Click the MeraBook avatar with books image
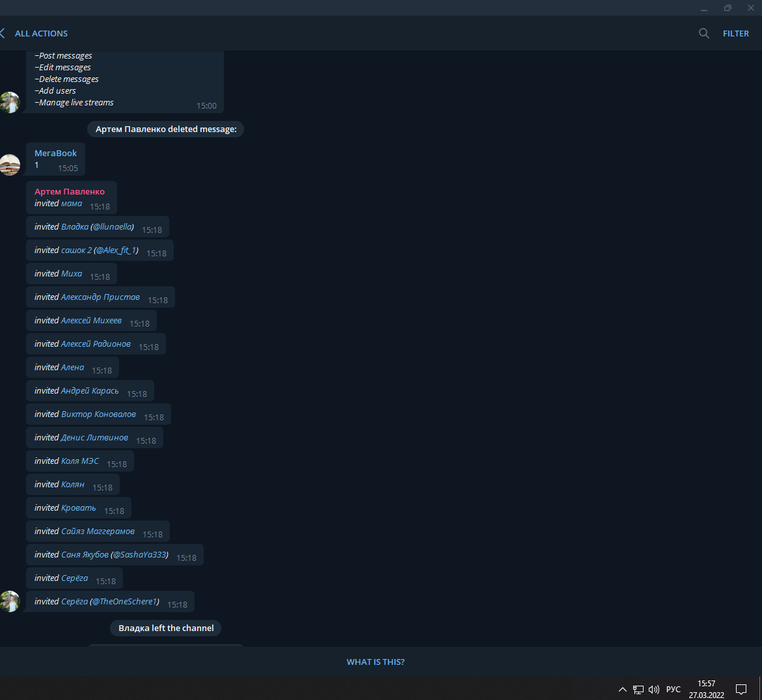The width and height of the screenshot is (762, 700). point(9,165)
